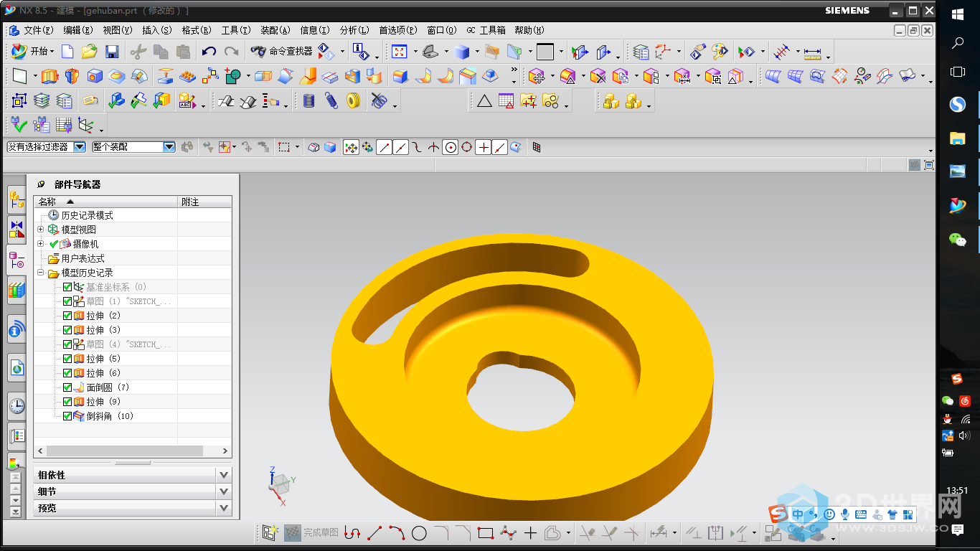
Task: Select the Arc sketch tool
Action: click(x=397, y=533)
